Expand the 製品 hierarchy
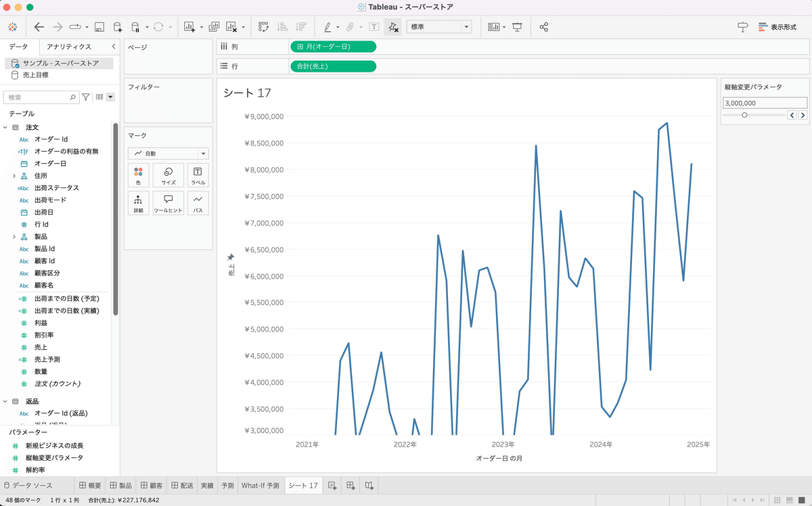This screenshot has width=812, height=506. click(x=14, y=237)
